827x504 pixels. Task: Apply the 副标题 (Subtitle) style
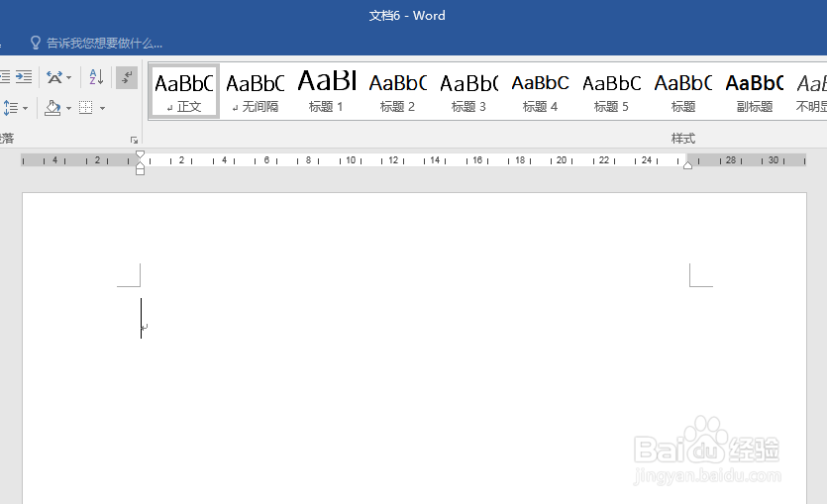click(755, 91)
